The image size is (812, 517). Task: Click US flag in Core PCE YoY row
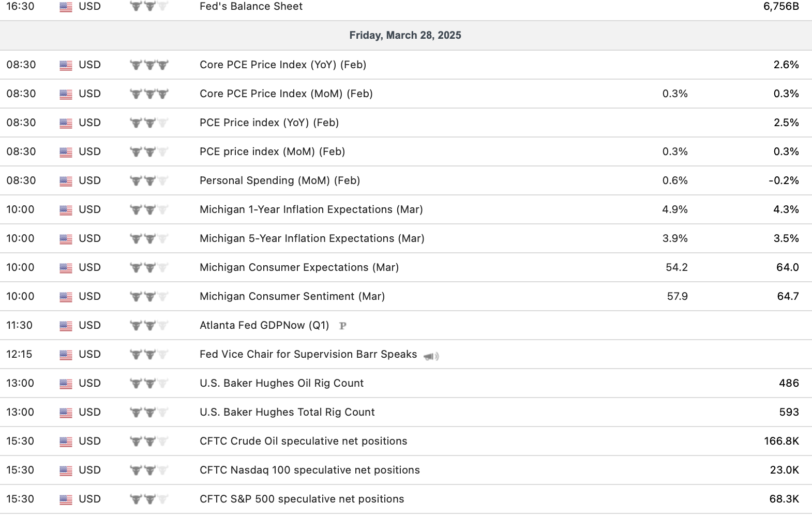[x=66, y=65]
